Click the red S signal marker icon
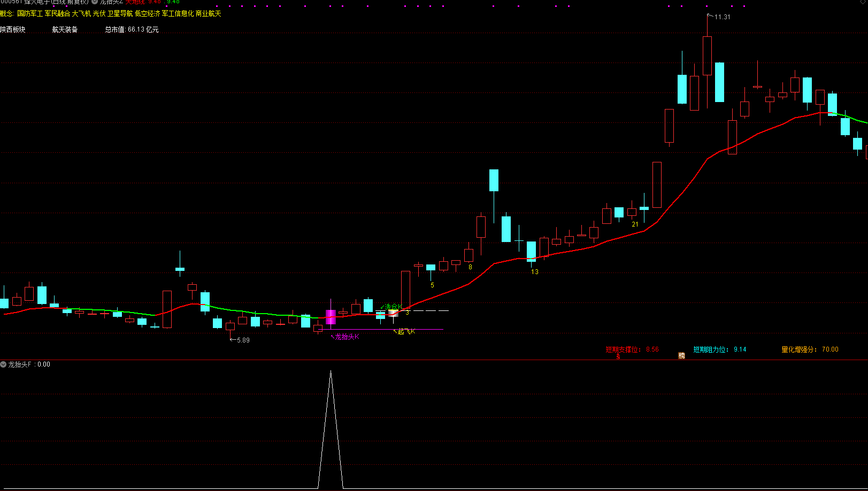The height and width of the screenshot is (491, 868). coord(618,356)
